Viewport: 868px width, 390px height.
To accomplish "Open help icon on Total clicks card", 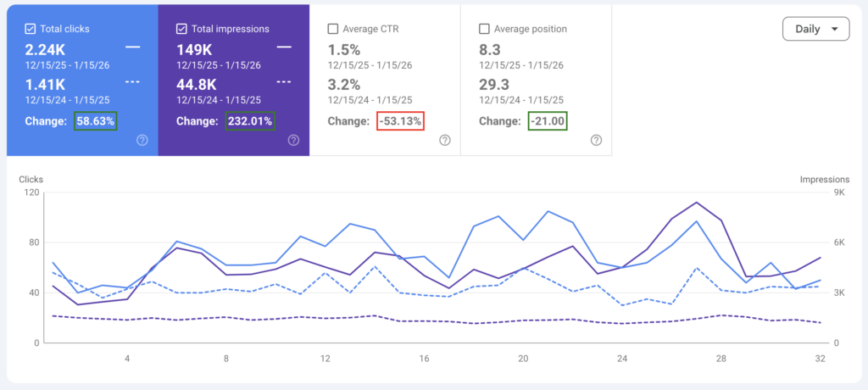I will tap(142, 140).
